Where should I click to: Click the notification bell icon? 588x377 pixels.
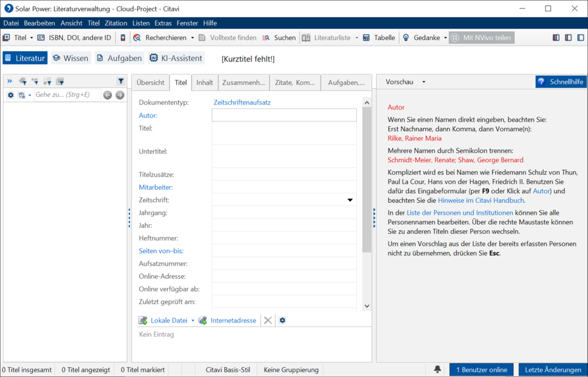click(x=437, y=369)
